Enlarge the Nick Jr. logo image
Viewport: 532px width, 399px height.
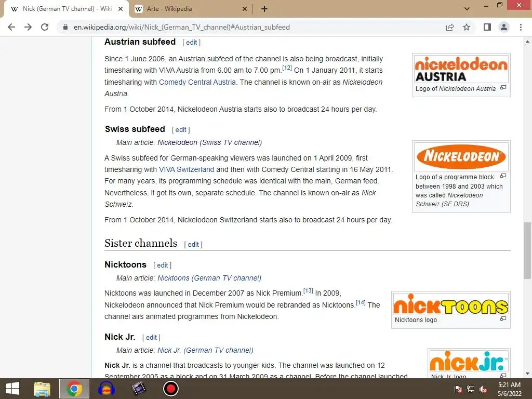(x=503, y=375)
